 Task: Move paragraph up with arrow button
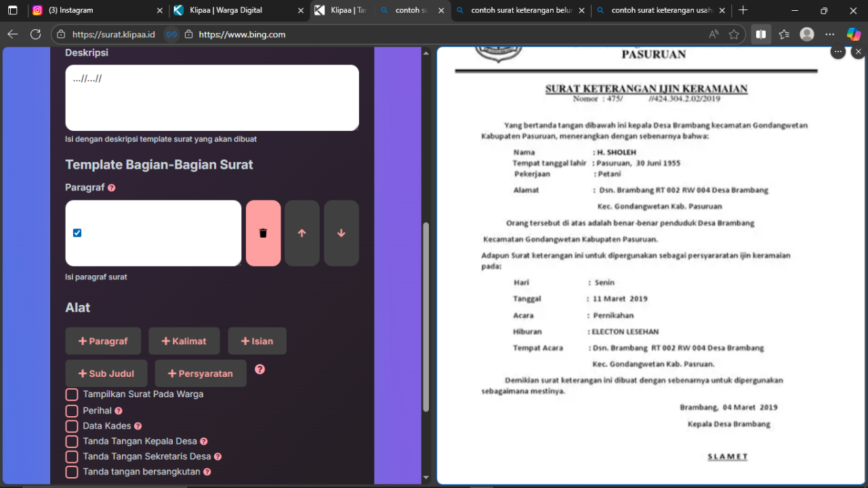click(302, 233)
